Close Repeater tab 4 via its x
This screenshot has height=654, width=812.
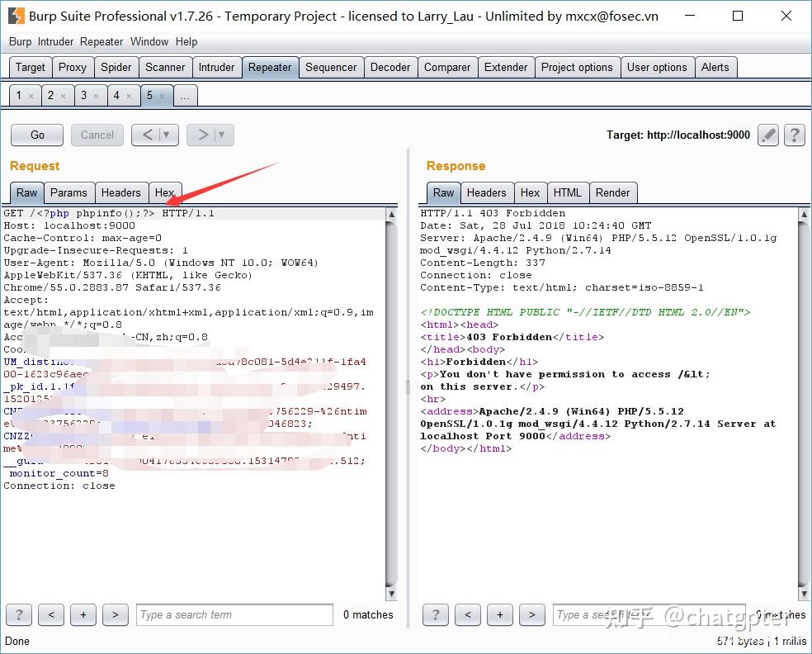pyautogui.click(x=129, y=96)
